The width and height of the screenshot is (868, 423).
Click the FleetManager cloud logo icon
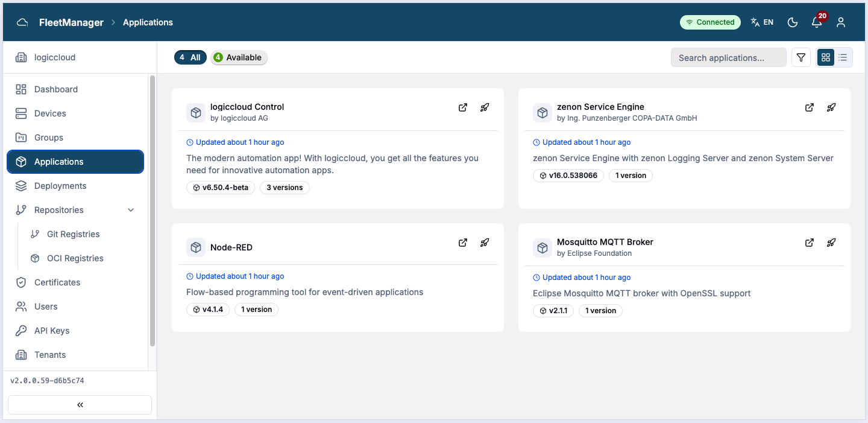click(22, 22)
